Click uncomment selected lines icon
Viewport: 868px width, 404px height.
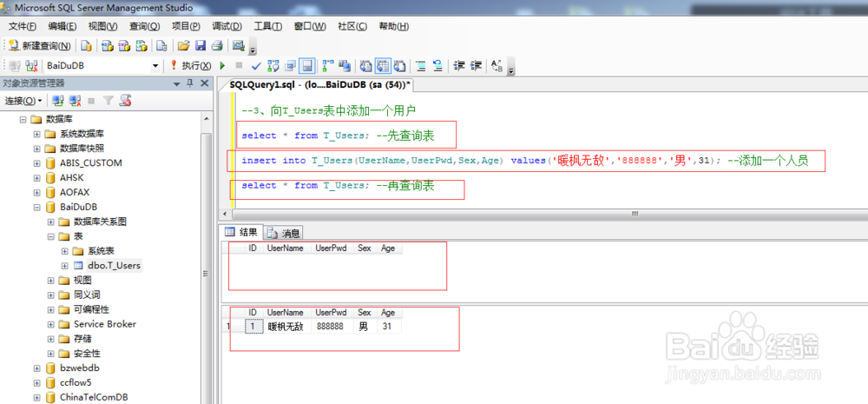pyautogui.click(x=437, y=66)
